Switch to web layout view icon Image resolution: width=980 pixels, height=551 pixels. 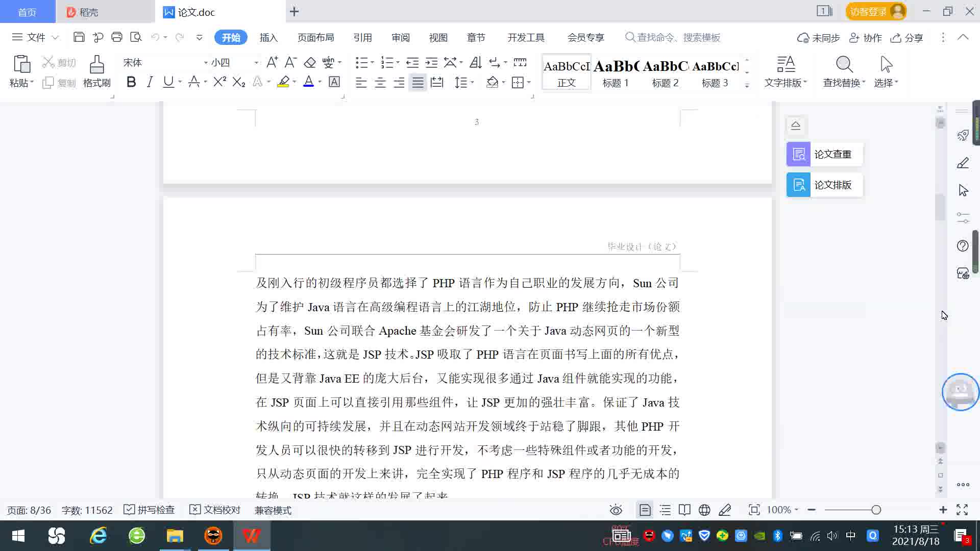(704, 510)
